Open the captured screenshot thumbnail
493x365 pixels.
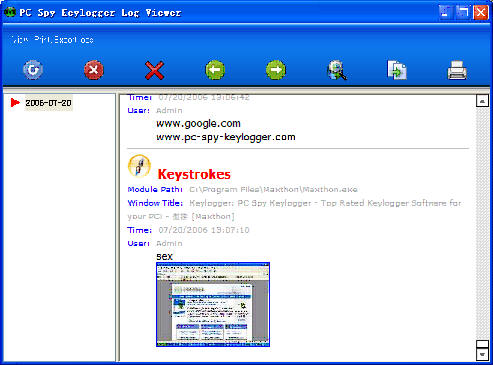click(213, 305)
